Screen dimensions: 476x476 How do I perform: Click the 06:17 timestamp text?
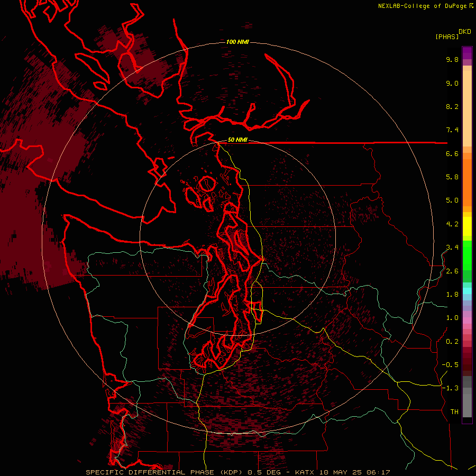(378, 472)
